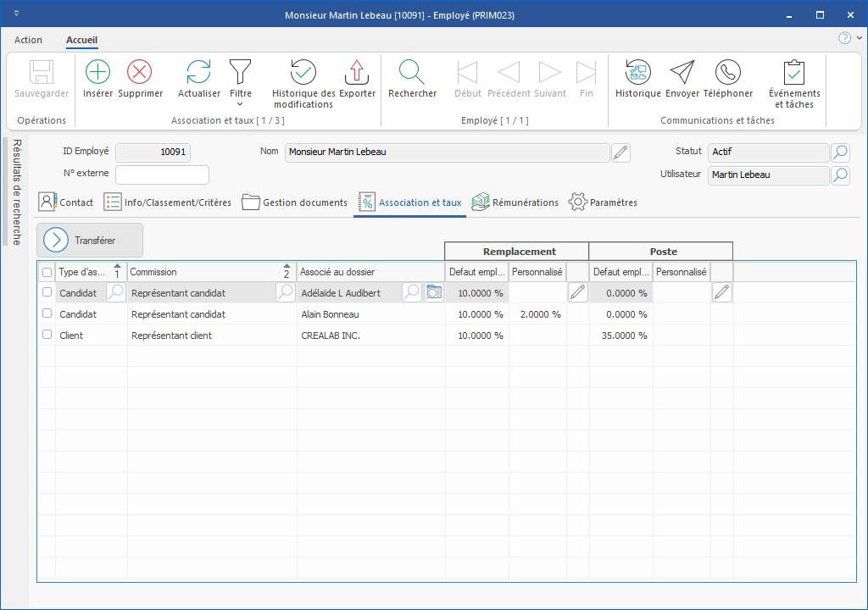Open Événements et tâches clipboard

point(794,73)
